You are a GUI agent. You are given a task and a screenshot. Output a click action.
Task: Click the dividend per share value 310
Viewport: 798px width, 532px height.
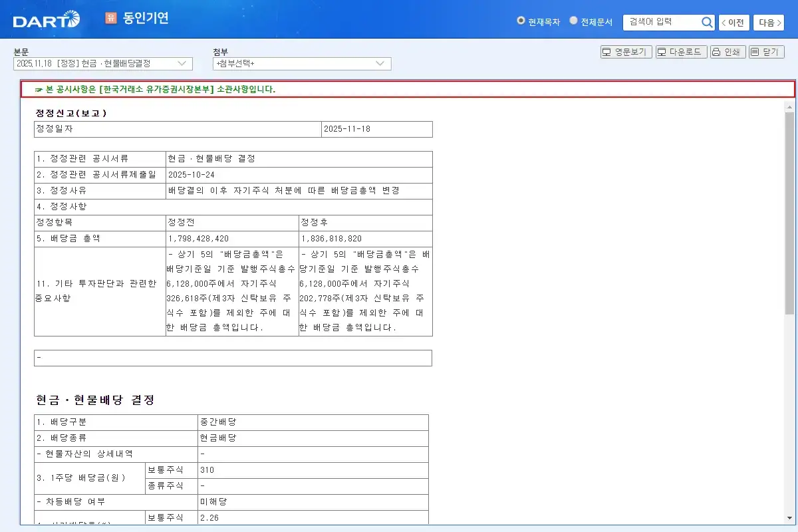click(313, 470)
